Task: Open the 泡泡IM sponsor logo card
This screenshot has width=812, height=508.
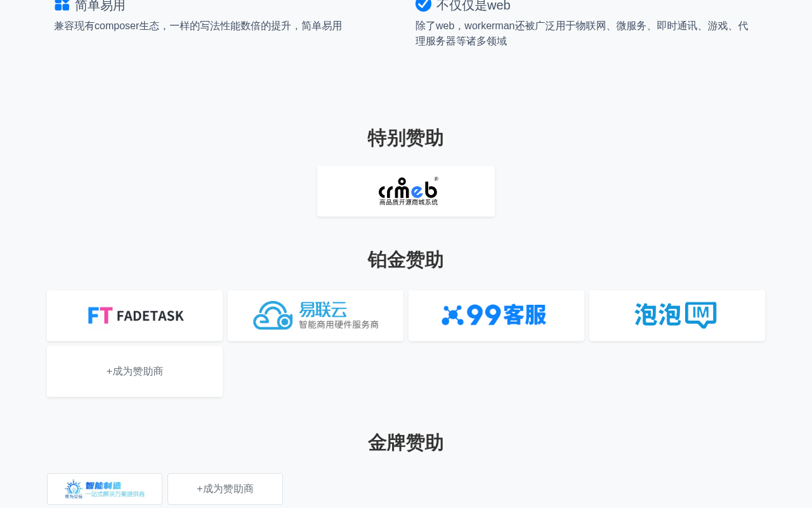Action: pyautogui.click(x=677, y=316)
